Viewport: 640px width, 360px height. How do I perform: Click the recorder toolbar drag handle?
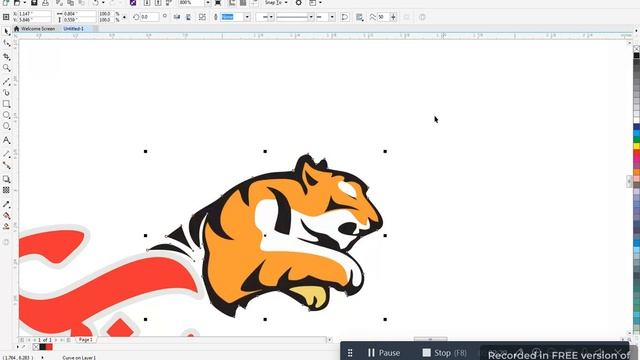(x=350, y=353)
